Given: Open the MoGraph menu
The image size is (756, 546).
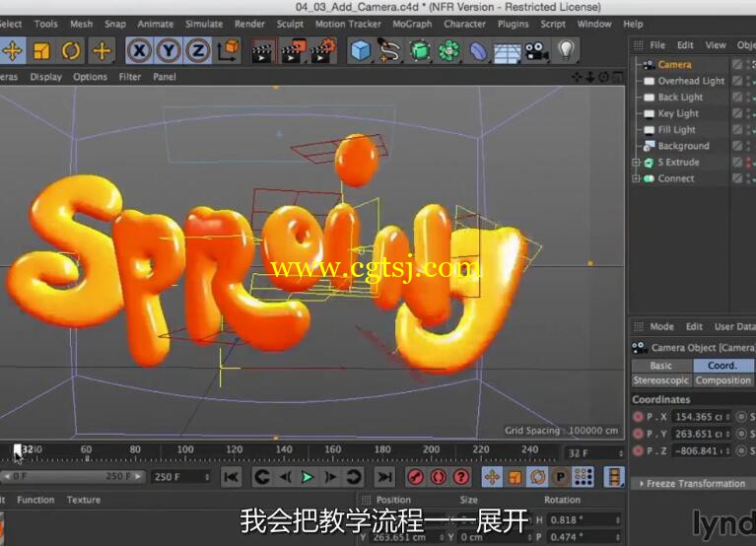Looking at the screenshot, I should tap(412, 24).
